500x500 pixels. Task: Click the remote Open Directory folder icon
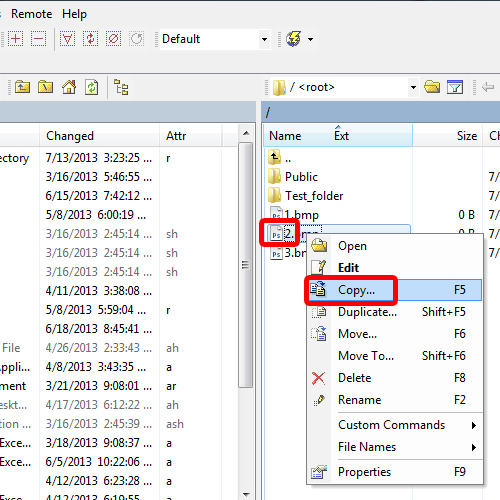pyautogui.click(x=432, y=87)
